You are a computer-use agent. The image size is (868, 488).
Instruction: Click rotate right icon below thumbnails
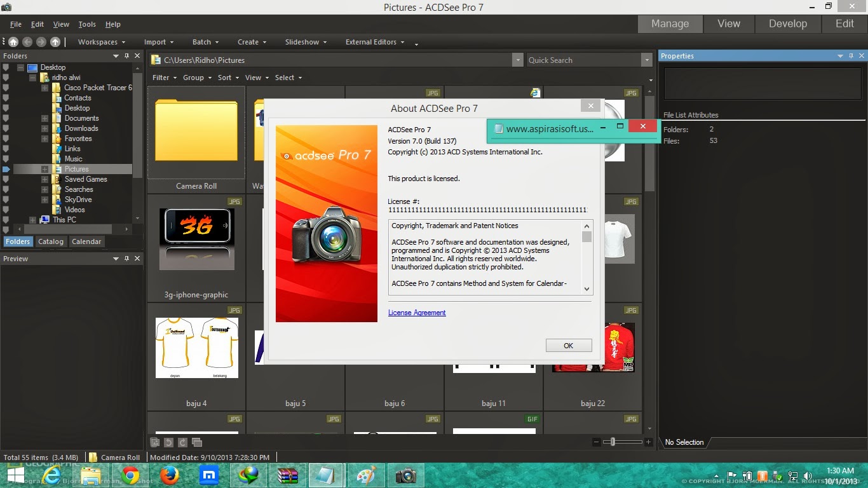182,442
